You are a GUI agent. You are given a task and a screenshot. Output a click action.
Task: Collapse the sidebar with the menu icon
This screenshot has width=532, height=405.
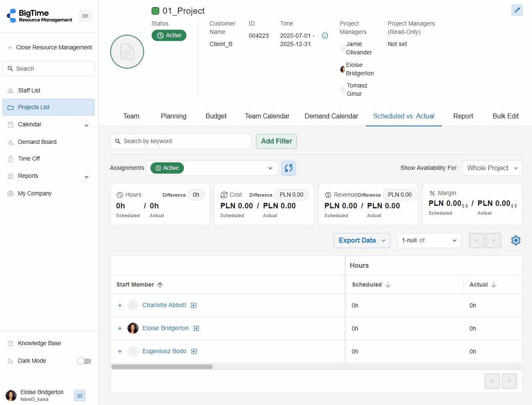pos(85,16)
